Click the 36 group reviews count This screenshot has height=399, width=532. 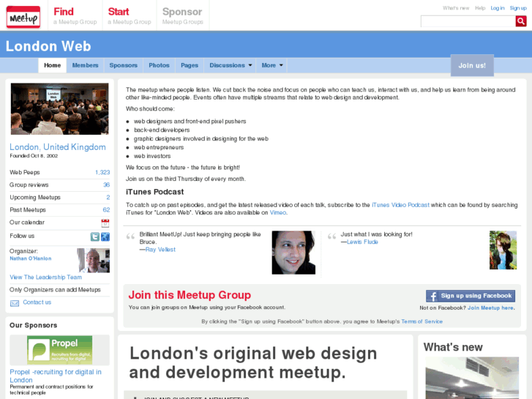(107, 184)
